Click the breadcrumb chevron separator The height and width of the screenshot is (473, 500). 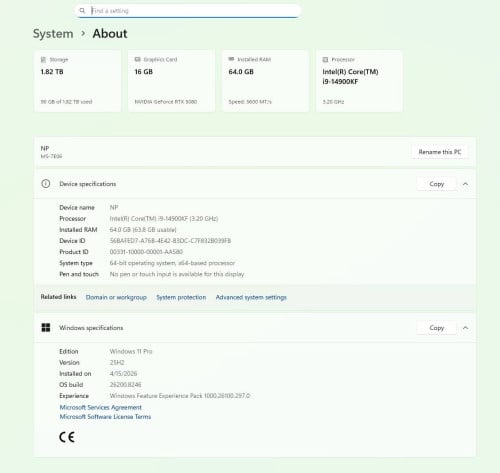coord(83,33)
